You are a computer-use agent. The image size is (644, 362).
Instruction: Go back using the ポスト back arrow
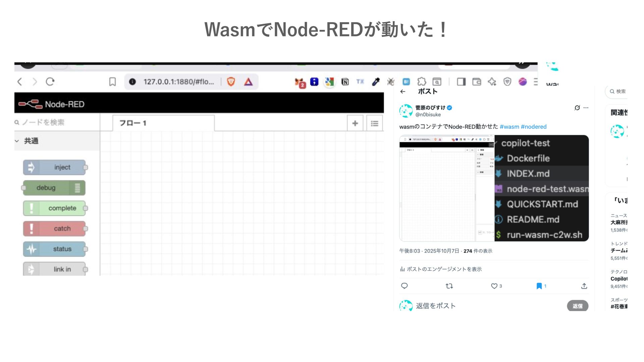403,92
